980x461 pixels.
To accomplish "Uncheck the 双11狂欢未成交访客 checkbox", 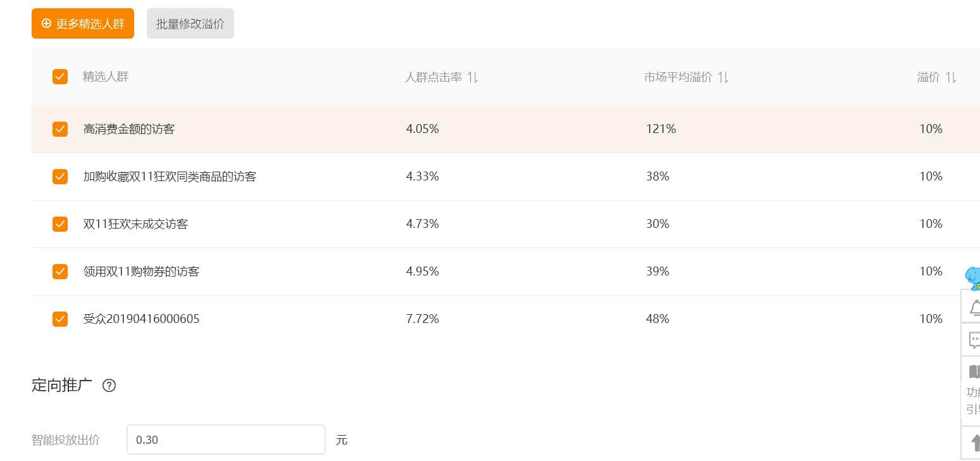I will coord(60,224).
